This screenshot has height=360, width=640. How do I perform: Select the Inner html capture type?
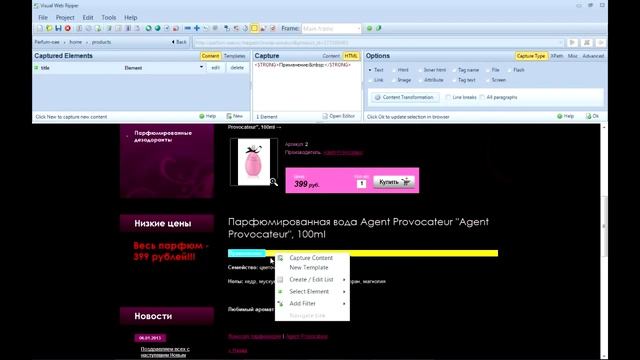(x=420, y=70)
